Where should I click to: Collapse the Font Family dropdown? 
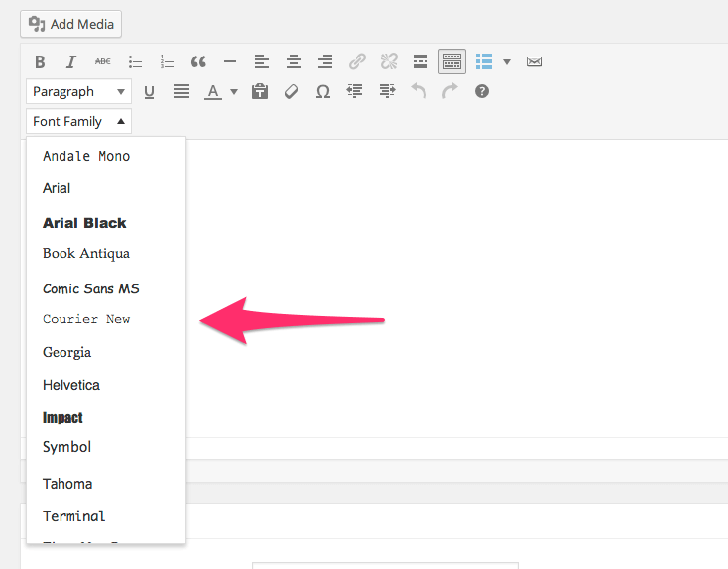[78, 121]
